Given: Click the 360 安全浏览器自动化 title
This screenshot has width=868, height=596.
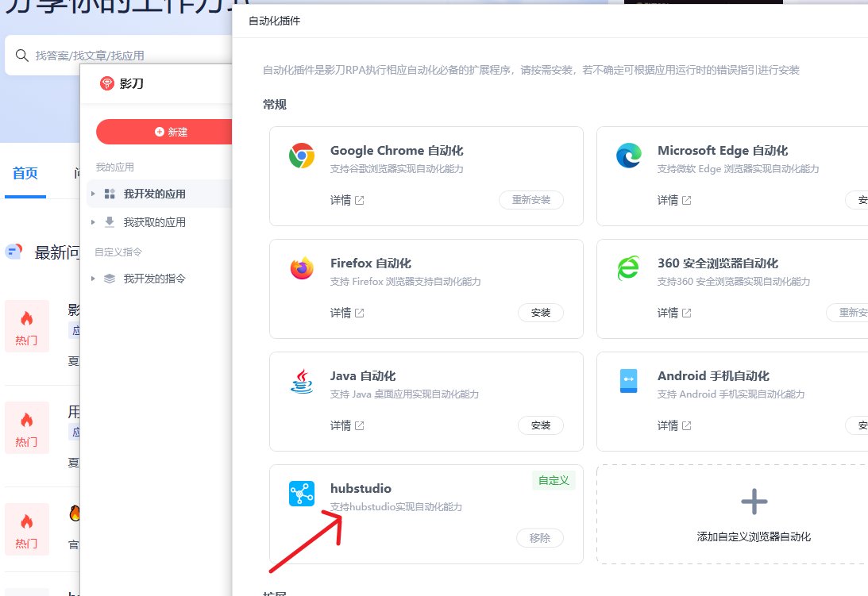Looking at the screenshot, I should pyautogui.click(x=718, y=263).
